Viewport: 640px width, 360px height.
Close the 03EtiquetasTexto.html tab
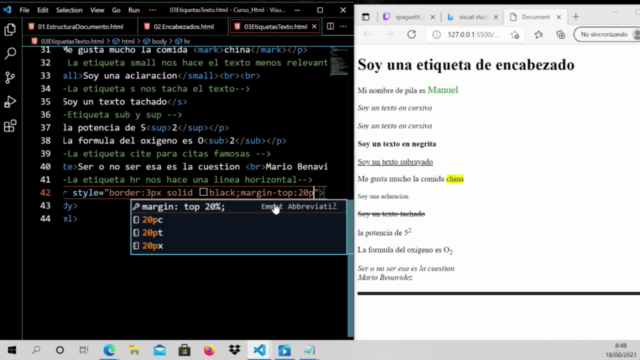click(x=314, y=27)
